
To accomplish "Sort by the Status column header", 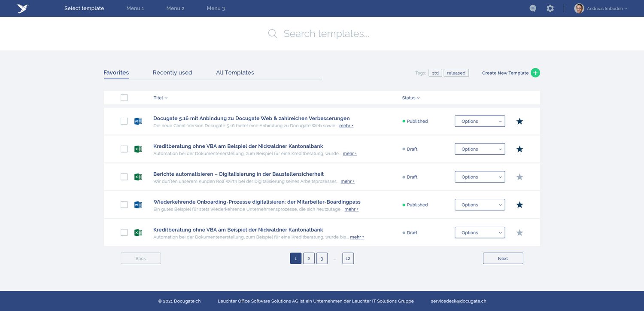I will click(411, 98).
